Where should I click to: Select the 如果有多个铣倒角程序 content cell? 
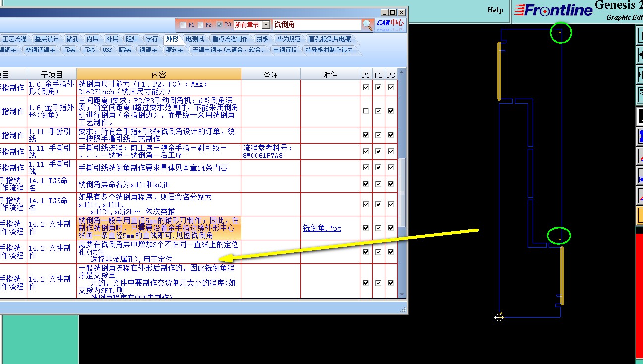pos(159,204)
